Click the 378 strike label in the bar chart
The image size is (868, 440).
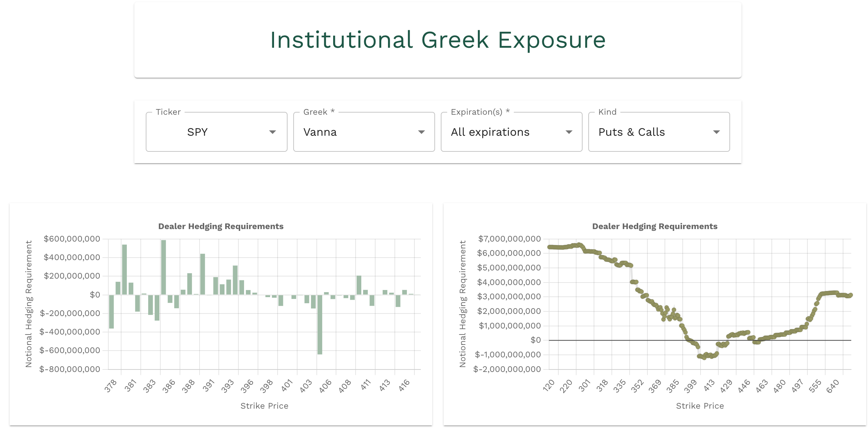(111, 386)
